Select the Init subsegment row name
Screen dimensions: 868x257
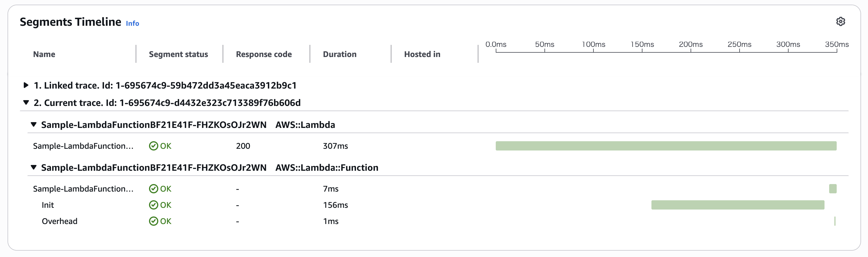point(48,205)
